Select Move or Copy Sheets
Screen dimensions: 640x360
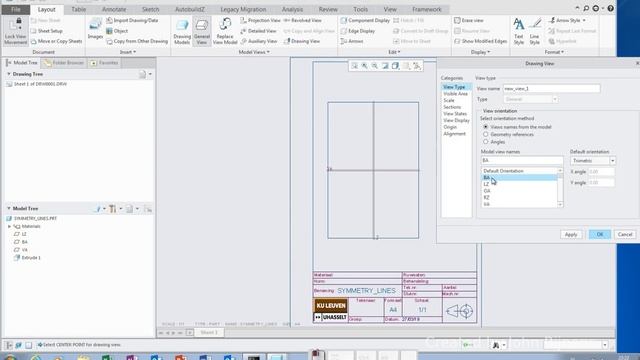pos(56,41)
